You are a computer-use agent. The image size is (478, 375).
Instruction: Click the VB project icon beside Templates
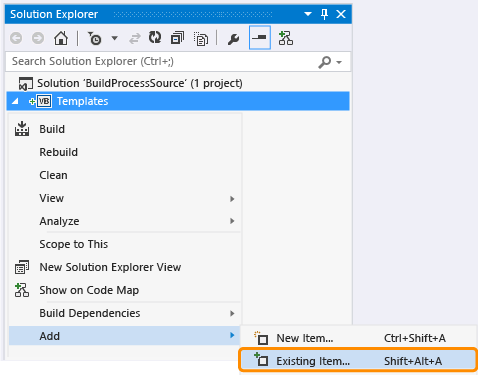click(44, 101)
